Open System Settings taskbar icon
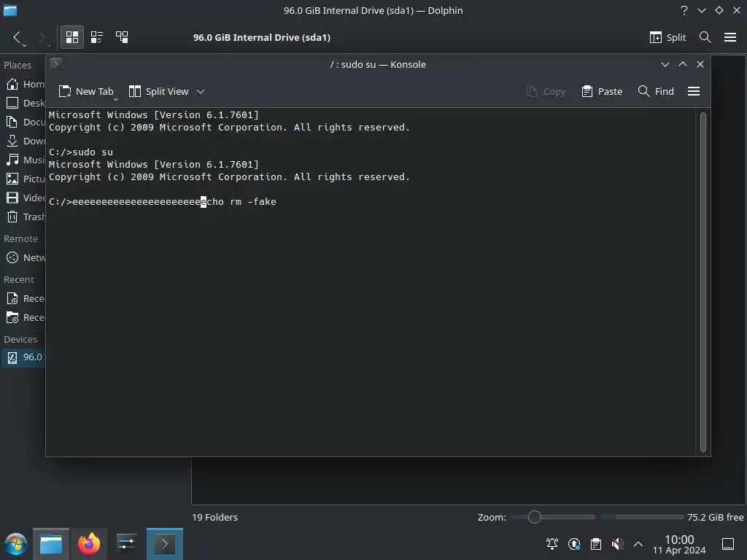 (x=126, y=544)
